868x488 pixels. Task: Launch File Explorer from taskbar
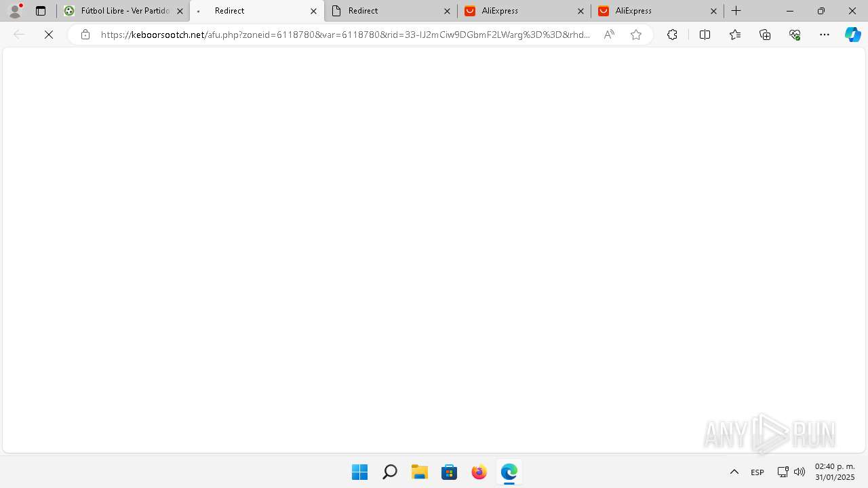[419, 472]
